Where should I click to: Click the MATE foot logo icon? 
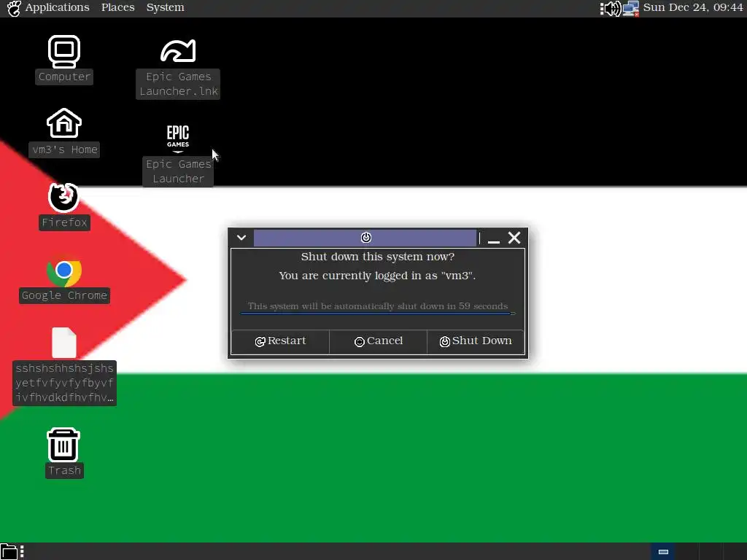[14, 8]
